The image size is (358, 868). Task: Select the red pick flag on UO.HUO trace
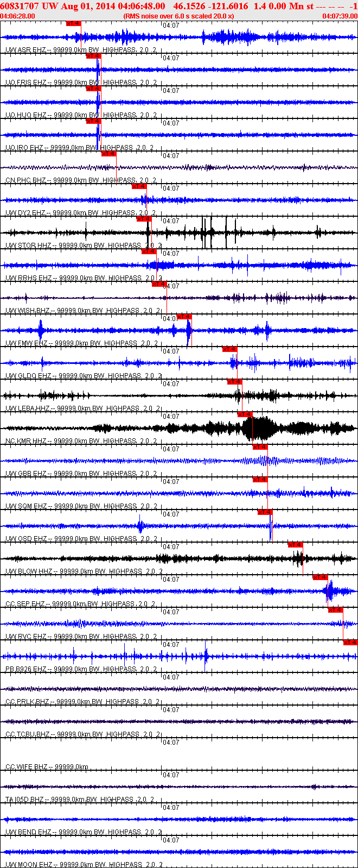point(93,89)
